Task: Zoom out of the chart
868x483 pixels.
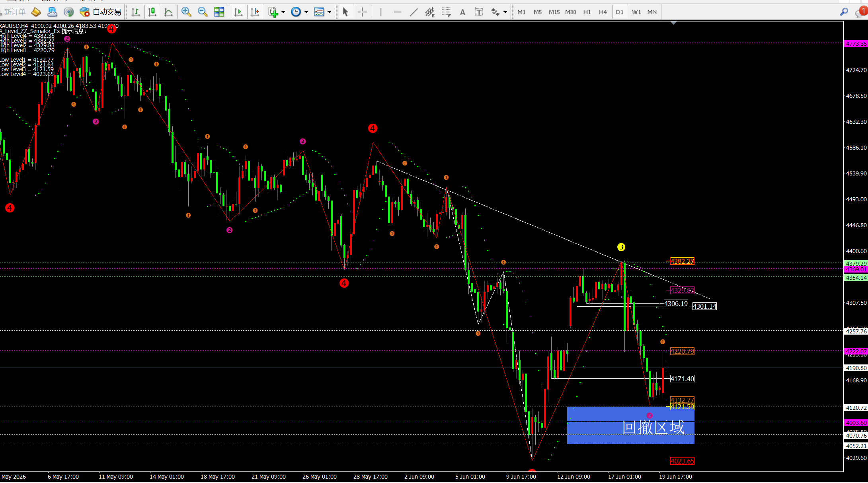Action: (x=203, y=12)
